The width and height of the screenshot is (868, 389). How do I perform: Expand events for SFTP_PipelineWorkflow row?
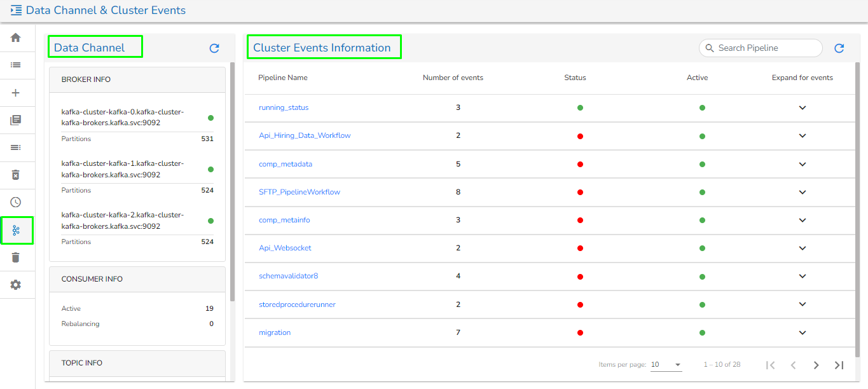803,192
